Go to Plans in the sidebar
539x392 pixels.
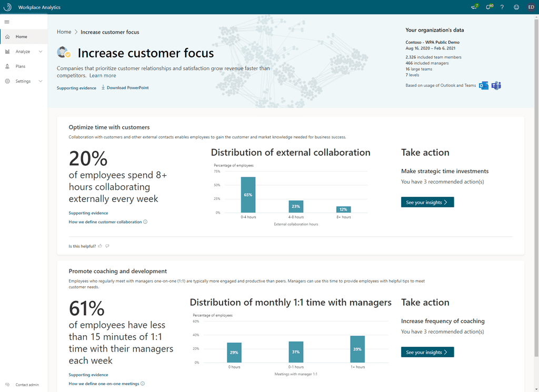(20, 66)
